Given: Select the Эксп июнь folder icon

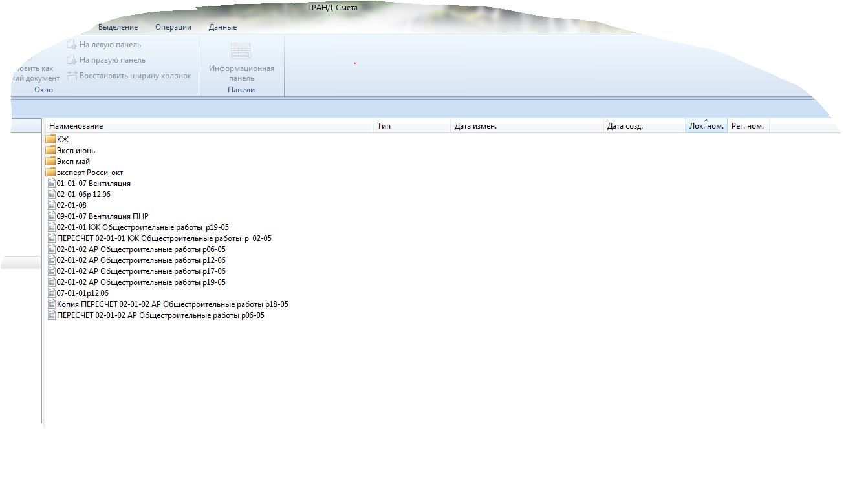Looking at the screenshot, I should pyautogui.click(x=50, y=151).
